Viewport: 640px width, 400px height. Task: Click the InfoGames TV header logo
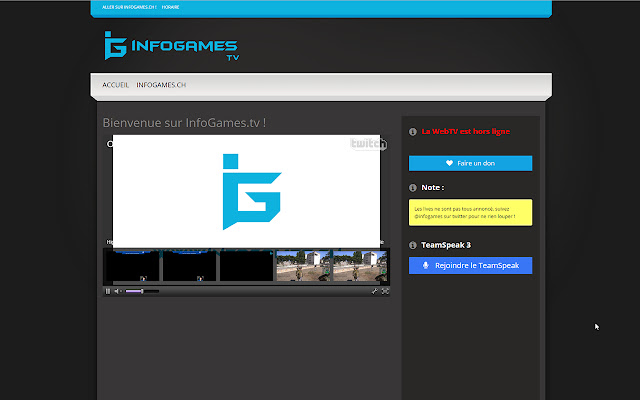click(x=170, y=46)
